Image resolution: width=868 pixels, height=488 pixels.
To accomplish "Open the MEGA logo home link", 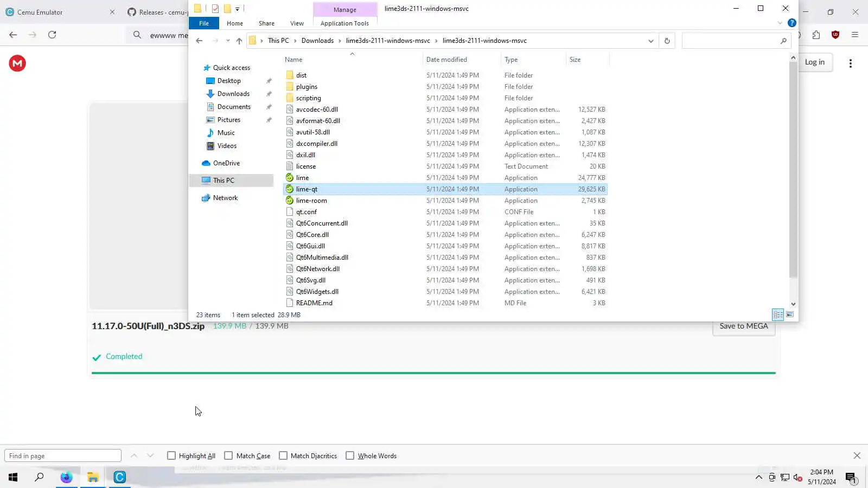I will click(x=17, y=63).
